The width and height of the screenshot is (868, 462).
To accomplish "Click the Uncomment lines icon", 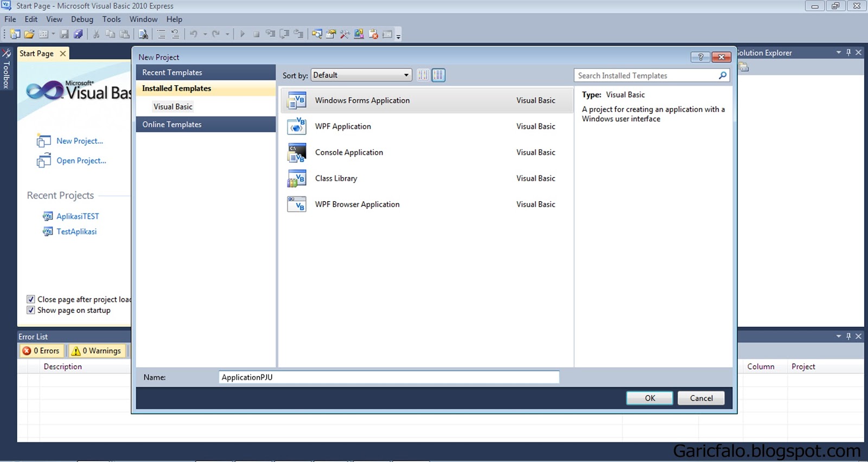I will pos(175,34).
